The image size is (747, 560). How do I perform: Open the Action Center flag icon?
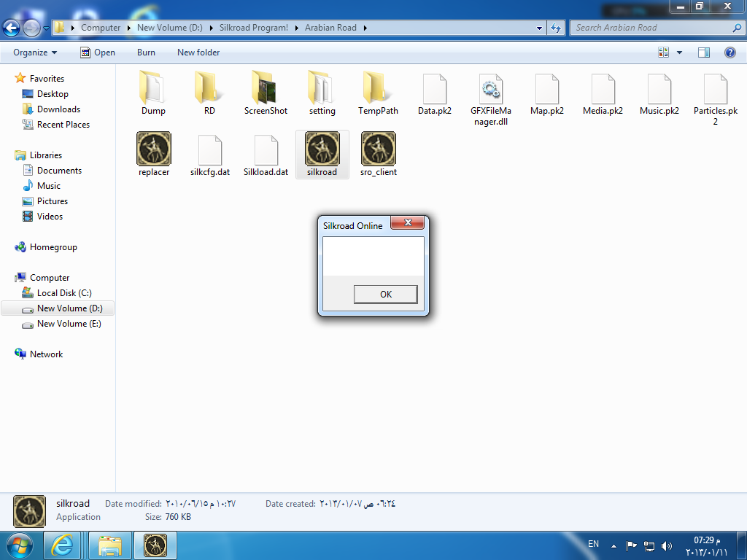pos(631,545)
